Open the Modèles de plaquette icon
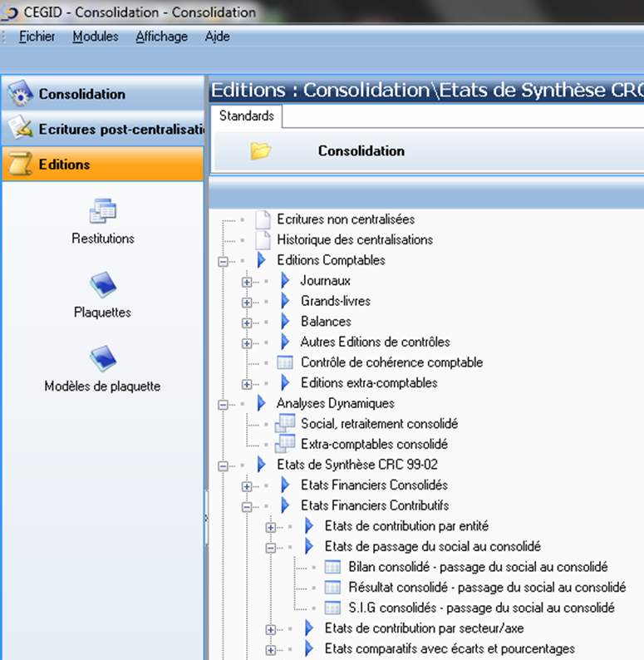 click(x=103, y=358)
